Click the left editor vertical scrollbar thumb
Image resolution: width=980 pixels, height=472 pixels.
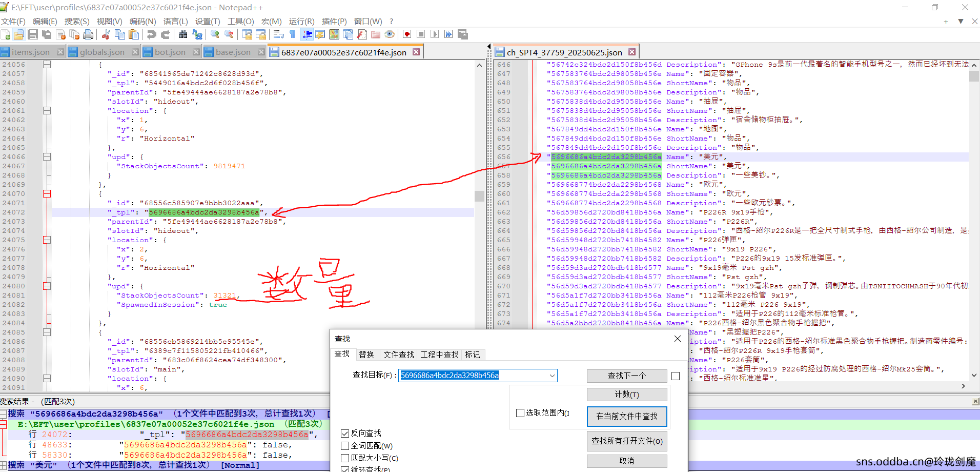(479, 196)
